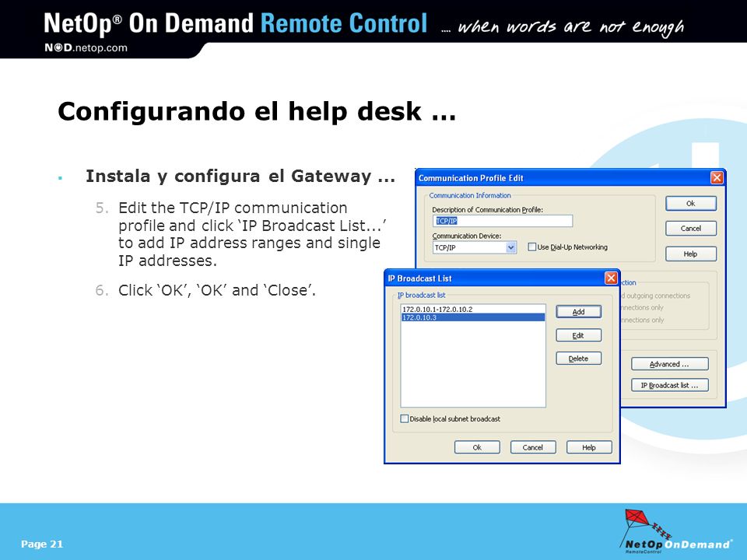Viewport: 747px width, 560px height.
Task: Select the 172.0.10.3 list entry
Action: 472,317
